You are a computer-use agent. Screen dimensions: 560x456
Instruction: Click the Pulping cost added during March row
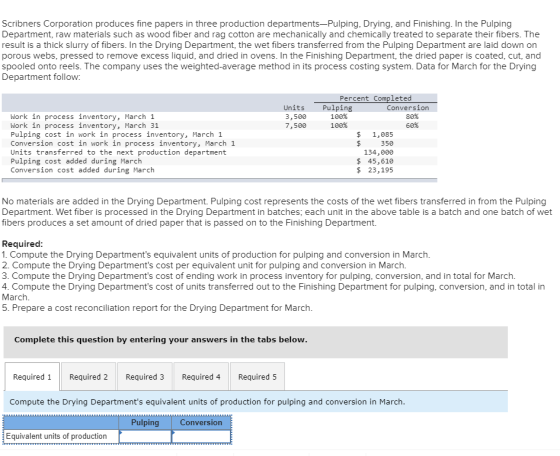click(219, 161)
